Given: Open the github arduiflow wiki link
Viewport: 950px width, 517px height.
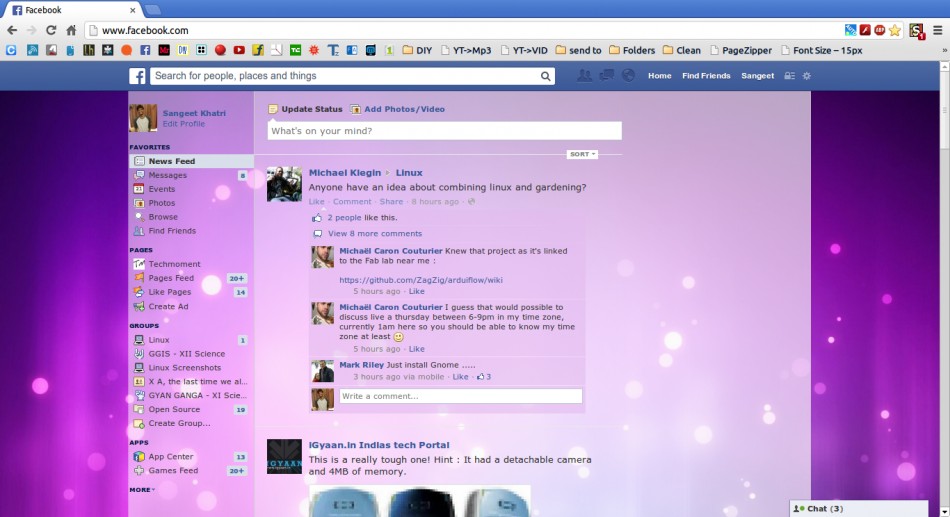Looking at the screenshot, I should point(420,280).
